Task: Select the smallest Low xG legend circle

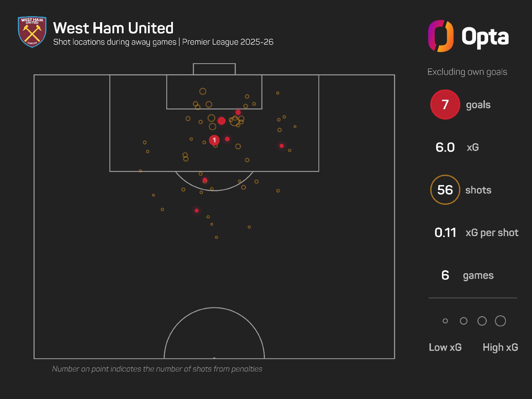Action: (445, 321)
